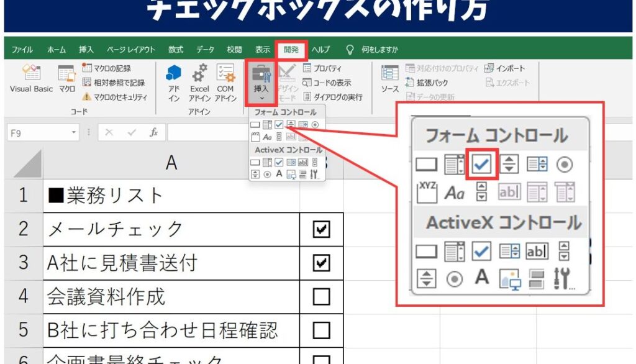
Task: Select cell A1 containing ■業務リスト
Action: pyautogui.click(x=171, y=196)
